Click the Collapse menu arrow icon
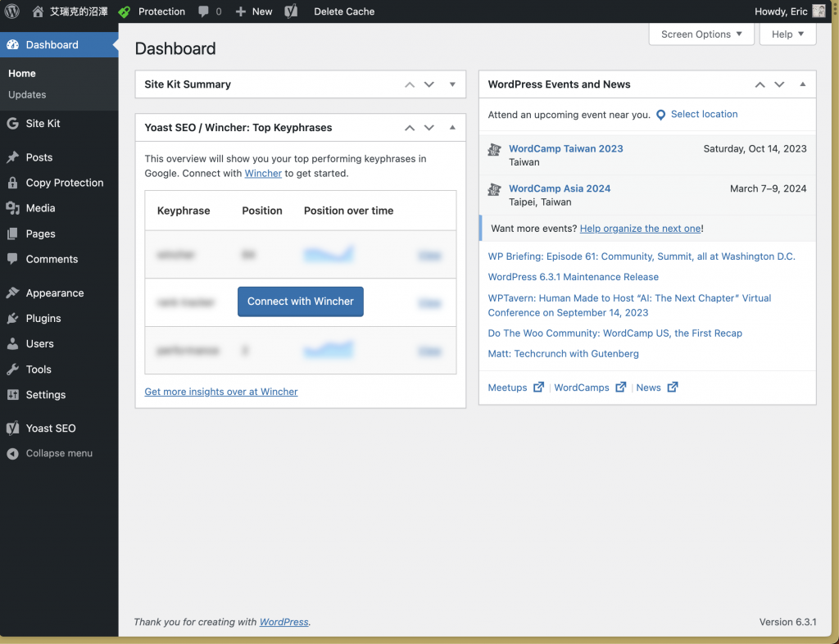 [13, 454]
